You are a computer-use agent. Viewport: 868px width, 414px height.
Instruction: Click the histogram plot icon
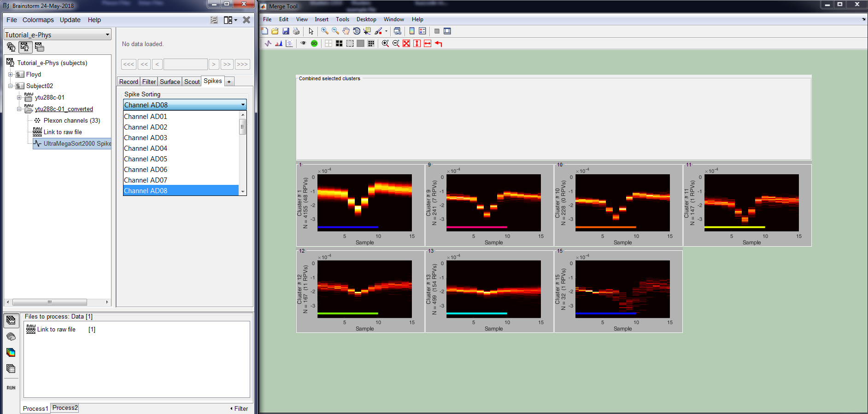point(279,43)
